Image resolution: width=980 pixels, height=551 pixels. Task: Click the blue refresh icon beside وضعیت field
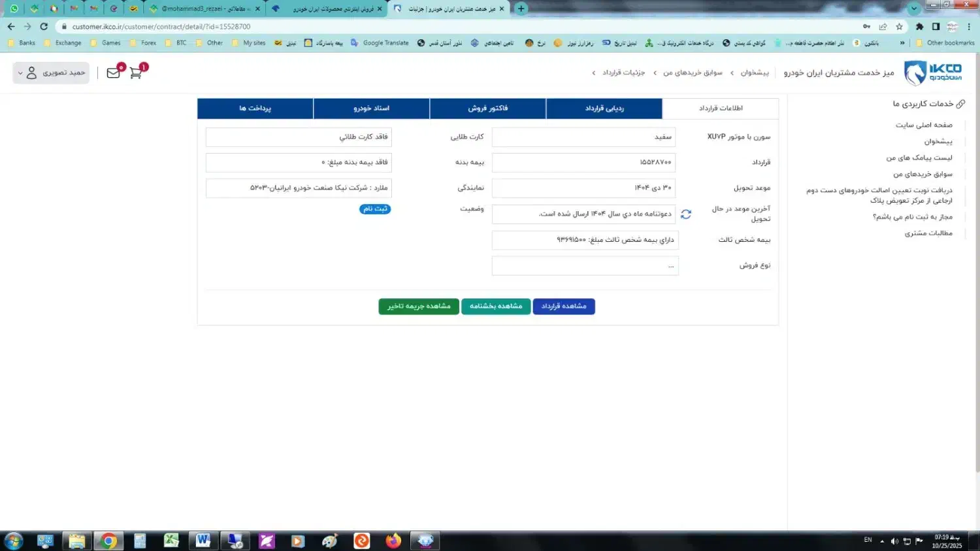(686, 213)
